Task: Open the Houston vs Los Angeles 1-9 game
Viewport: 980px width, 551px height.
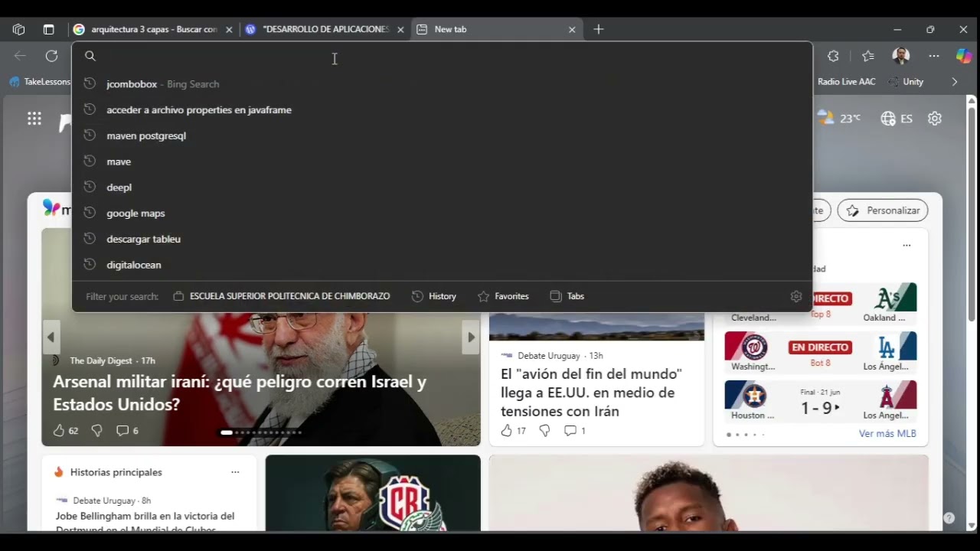Action: (x=821, y=402)
